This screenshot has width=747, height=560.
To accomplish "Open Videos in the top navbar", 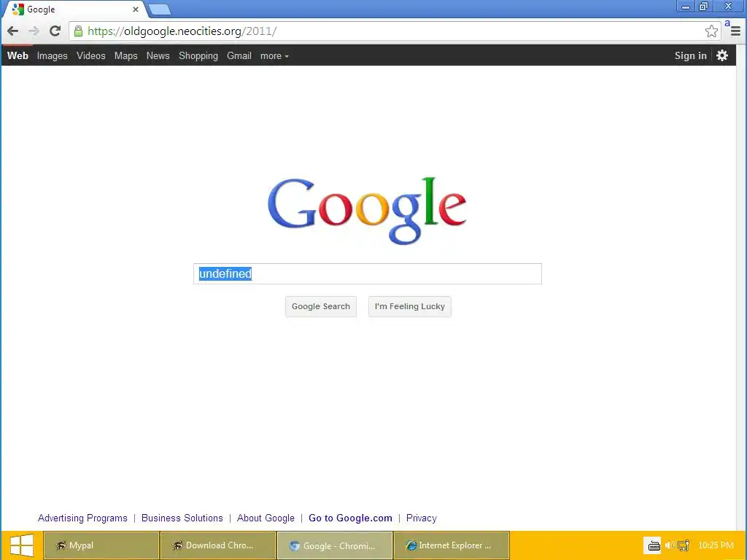I will [91, 55].
